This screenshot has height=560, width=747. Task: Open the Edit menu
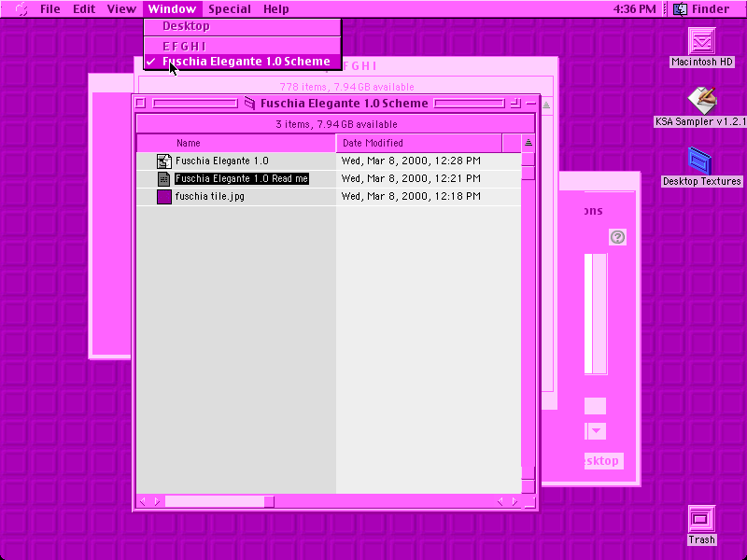(x=84, y=8)
